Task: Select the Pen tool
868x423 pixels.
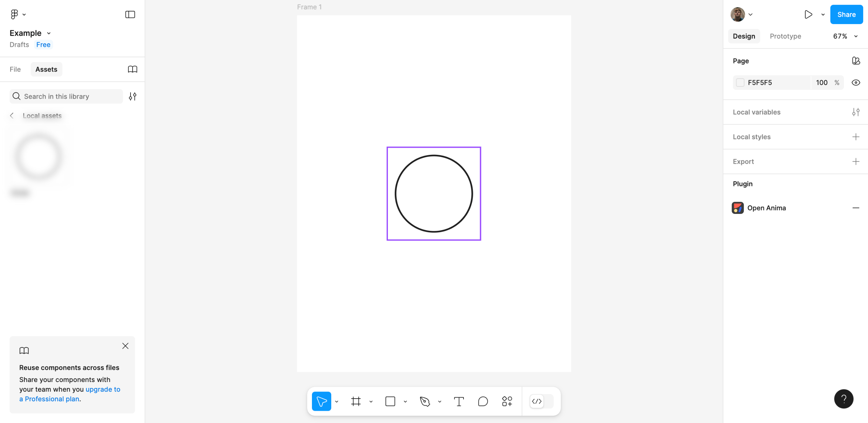Action: [x=425, y=401]
